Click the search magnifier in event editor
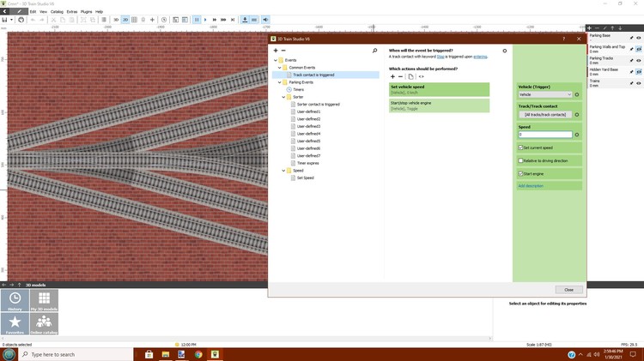This screenshot has width=644, height=361. coord(374,51)
